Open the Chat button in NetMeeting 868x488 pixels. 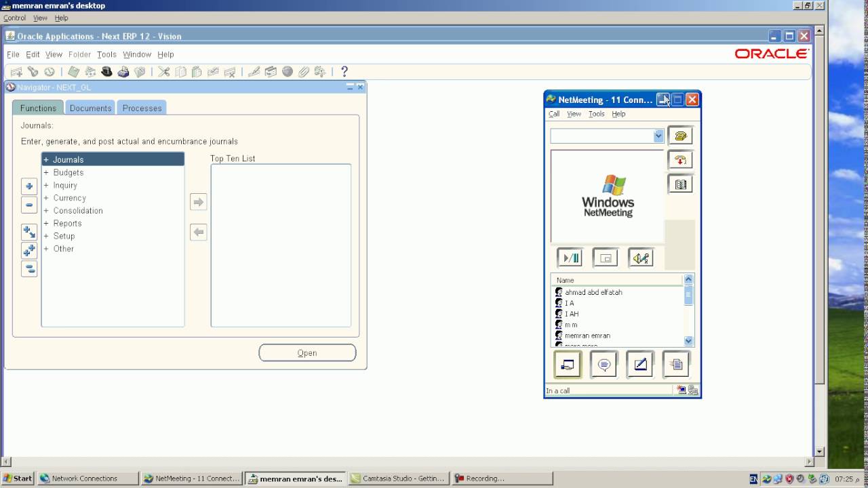[x=604, y=365]
